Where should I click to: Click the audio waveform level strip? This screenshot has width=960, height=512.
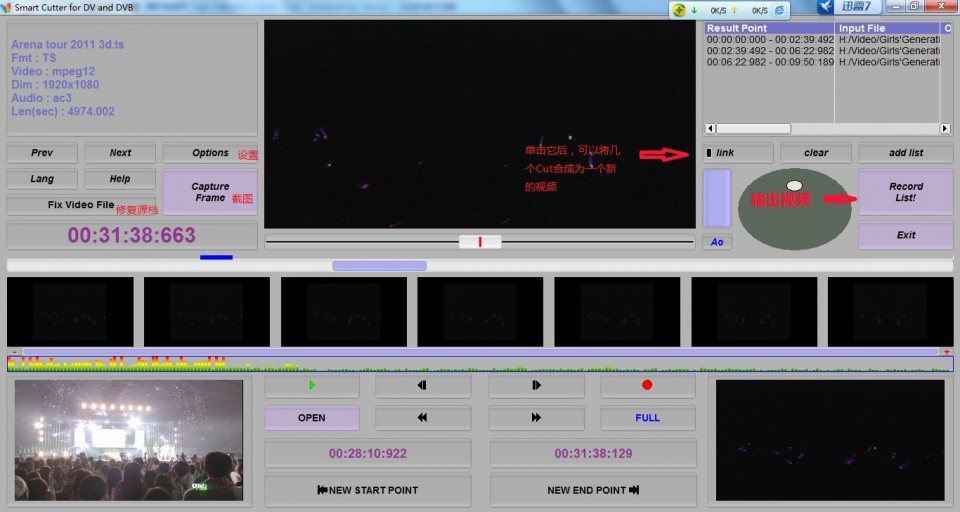pos(480,364)
